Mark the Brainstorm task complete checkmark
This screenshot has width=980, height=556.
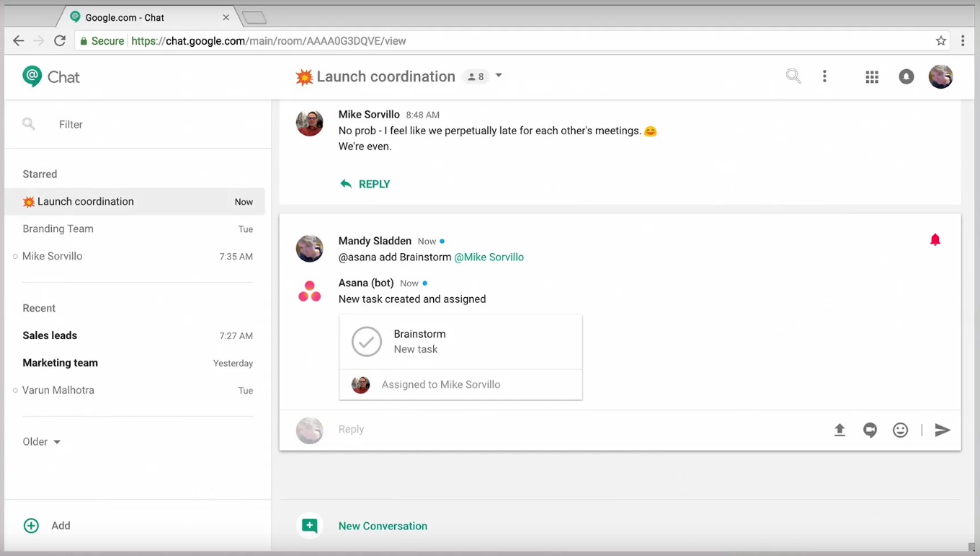367,342
